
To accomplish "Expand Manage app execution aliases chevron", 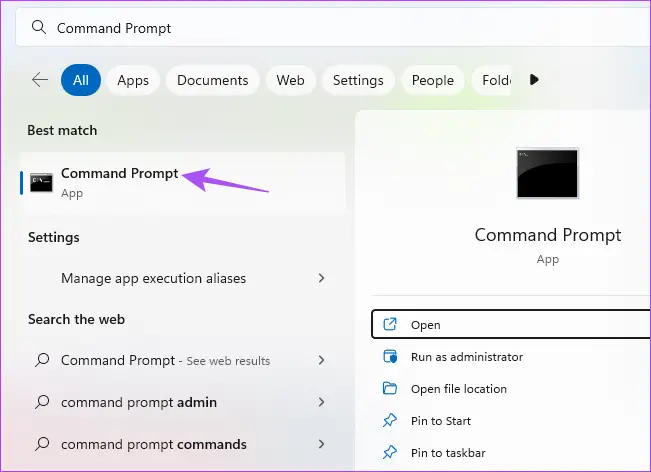I will click(321, 278).
